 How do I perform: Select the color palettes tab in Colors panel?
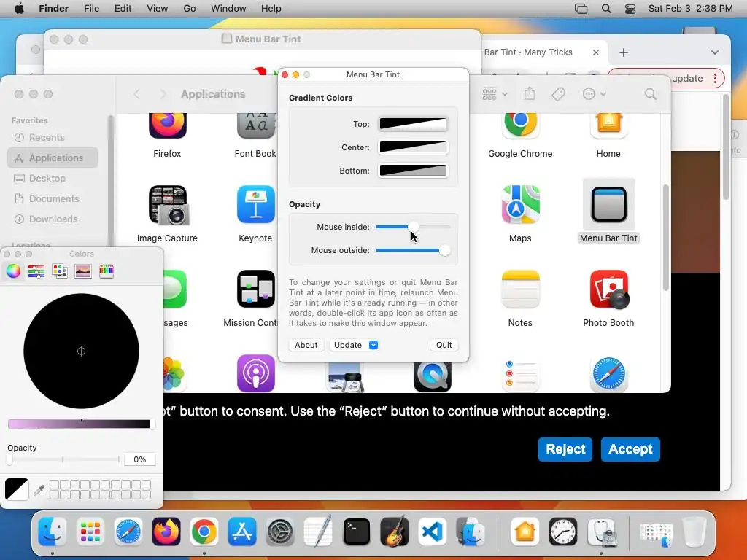pos(60,271)
